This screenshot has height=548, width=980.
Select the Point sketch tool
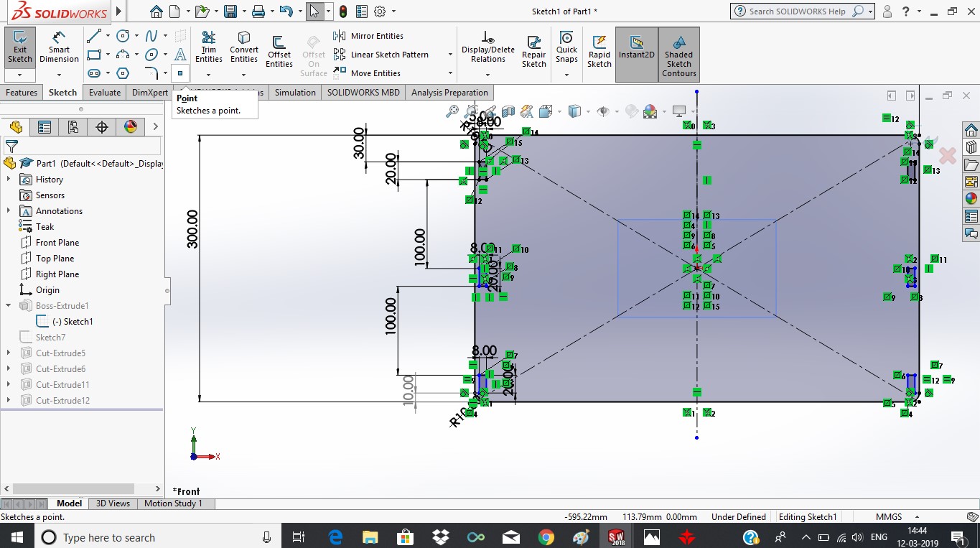pyautogui.click(x=179, y=73)
